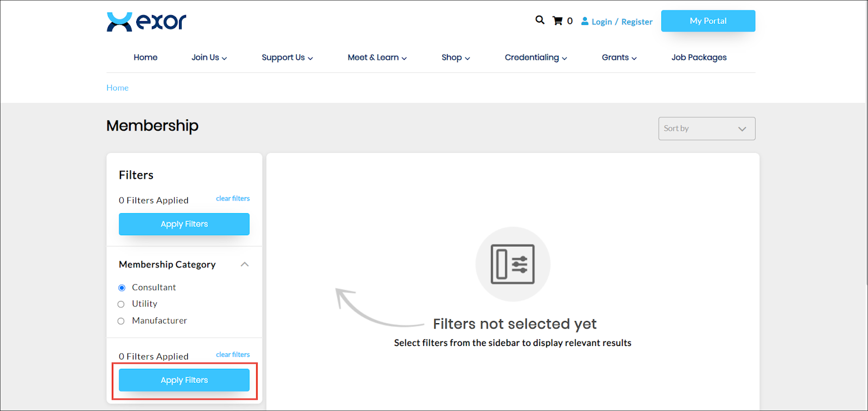Open My Portal
The image size is (868, 411).
click(708, 21)
